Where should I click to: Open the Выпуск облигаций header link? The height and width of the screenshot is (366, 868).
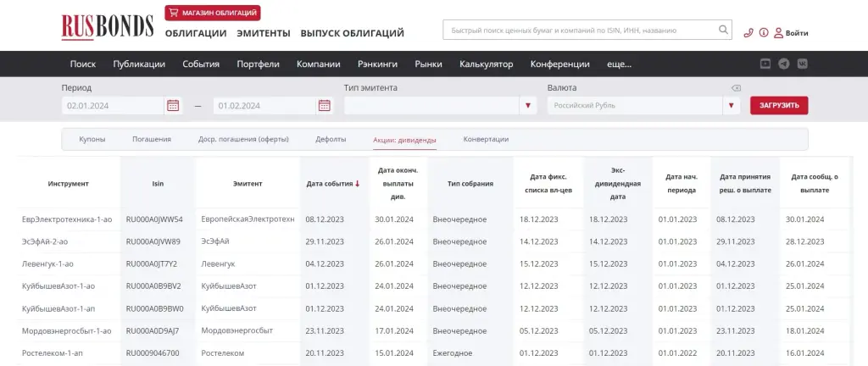pos(352,33)
